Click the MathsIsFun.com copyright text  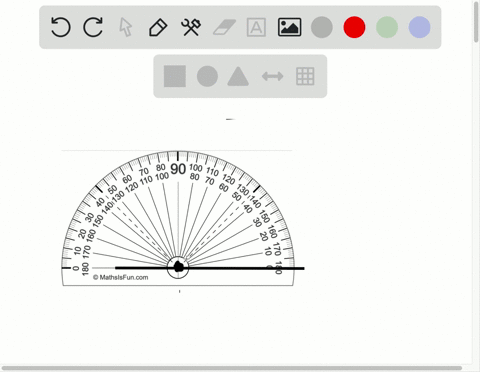(x=121, y=277)
